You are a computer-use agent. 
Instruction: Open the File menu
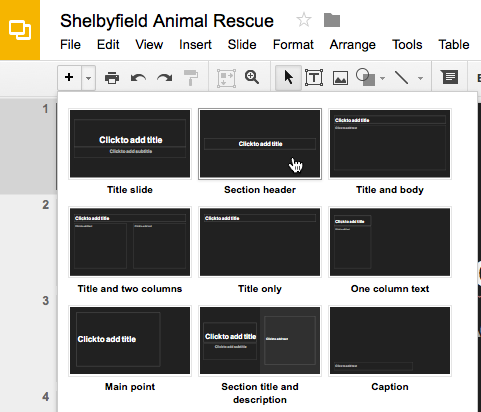pos(70,45)
